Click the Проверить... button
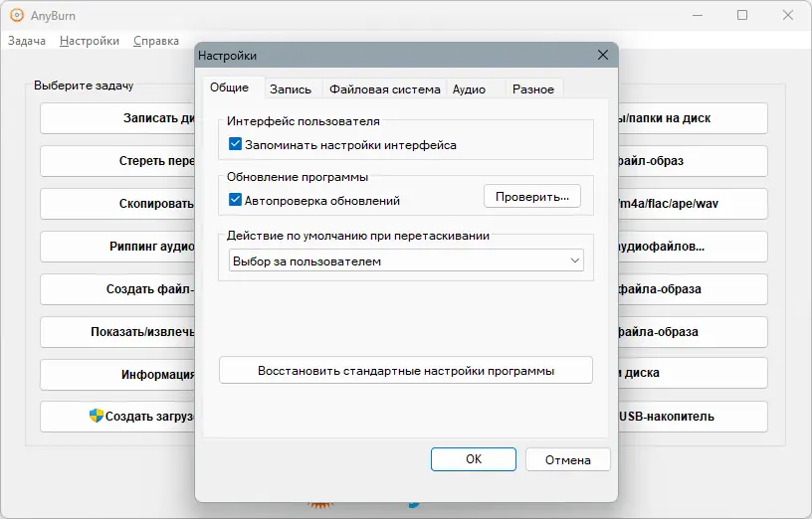Screen dimensions: 812x519 (x=531, y=197)
